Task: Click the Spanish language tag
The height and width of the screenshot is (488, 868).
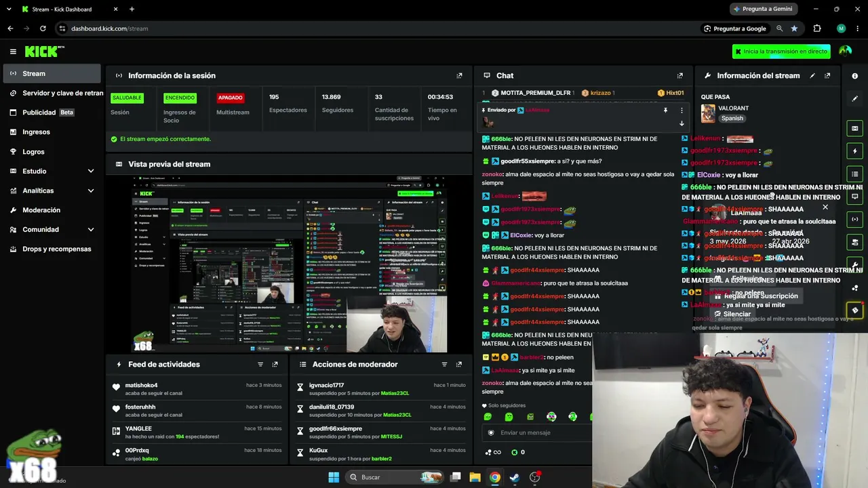Action: coord(732,119)
